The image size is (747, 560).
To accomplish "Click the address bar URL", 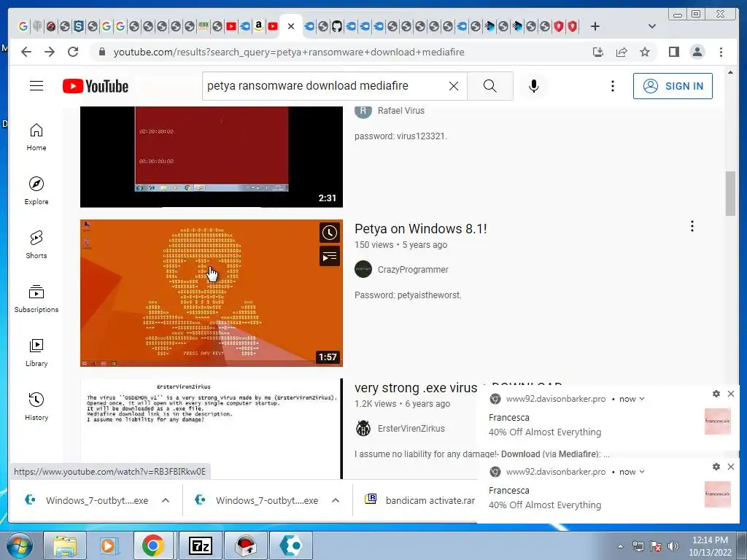I will pyautogui.click(x=289, y=52).
